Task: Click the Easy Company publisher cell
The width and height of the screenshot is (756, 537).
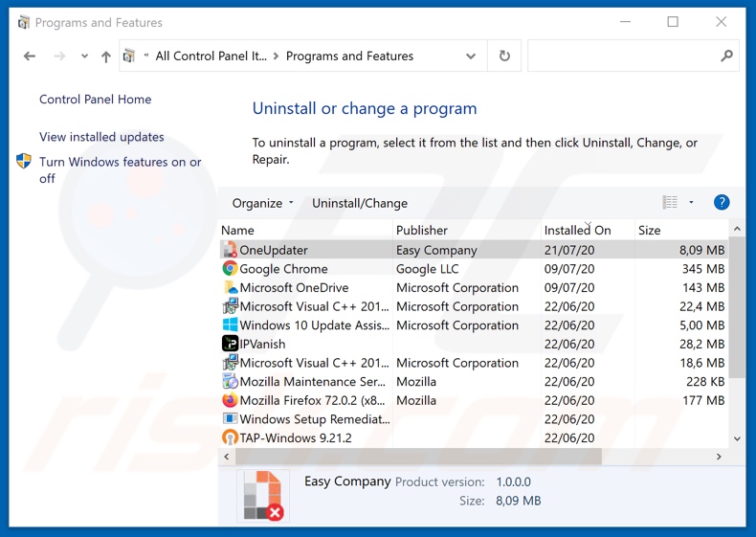Action: click(436, 251)
